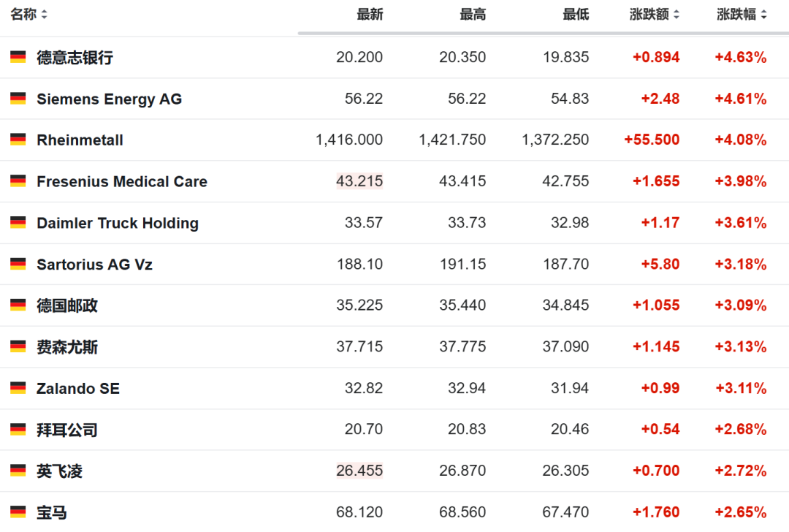The height and width of the screenshot is (532, 789).
Task: Click the 最新 column header
Action: point(370,15)
